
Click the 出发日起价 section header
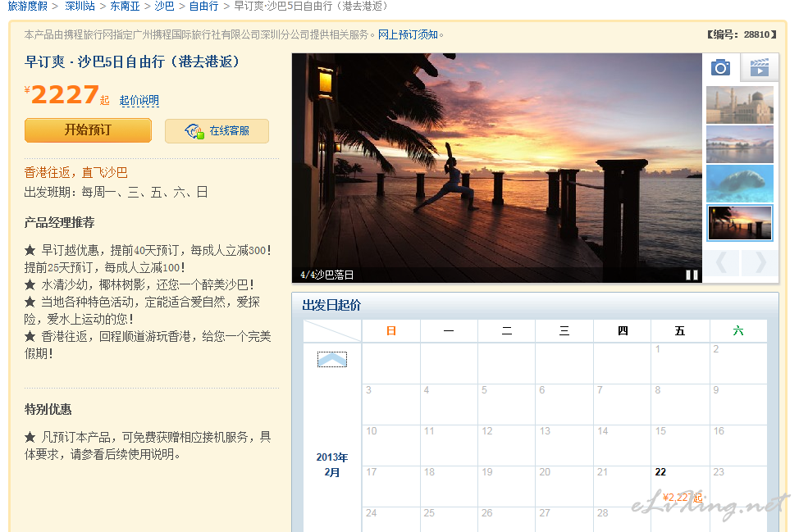point(331,306)
